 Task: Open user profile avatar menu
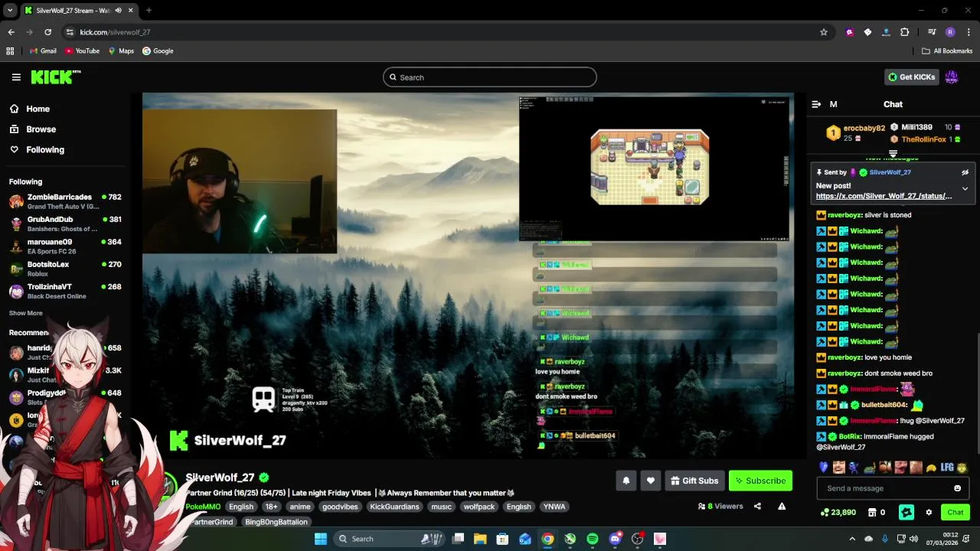pos(952,77)
